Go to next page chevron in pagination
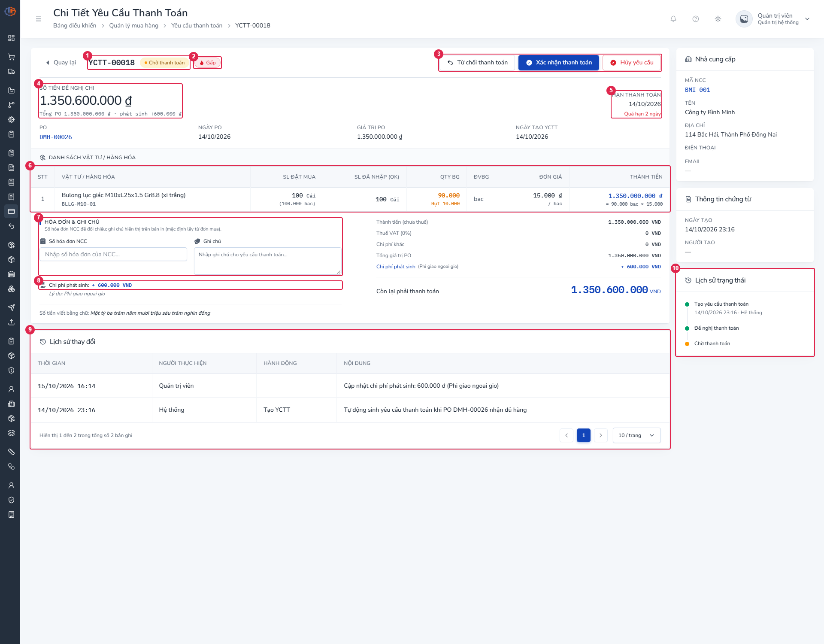The height and width of the screenshot is (644, 824). click(x=601, y=435)
